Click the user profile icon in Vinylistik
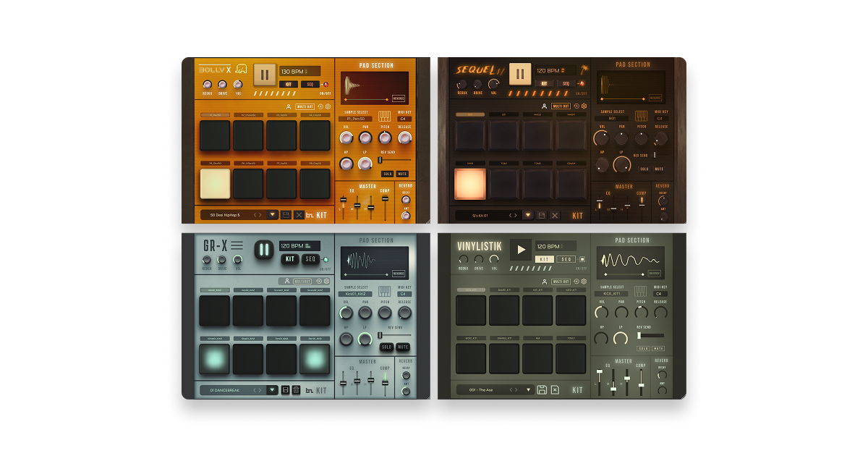The image size is (868, 456). click(545, 282)
